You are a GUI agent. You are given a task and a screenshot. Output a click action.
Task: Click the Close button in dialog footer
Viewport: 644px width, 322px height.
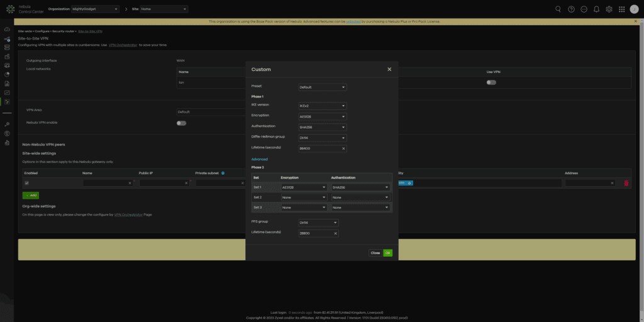375,253
